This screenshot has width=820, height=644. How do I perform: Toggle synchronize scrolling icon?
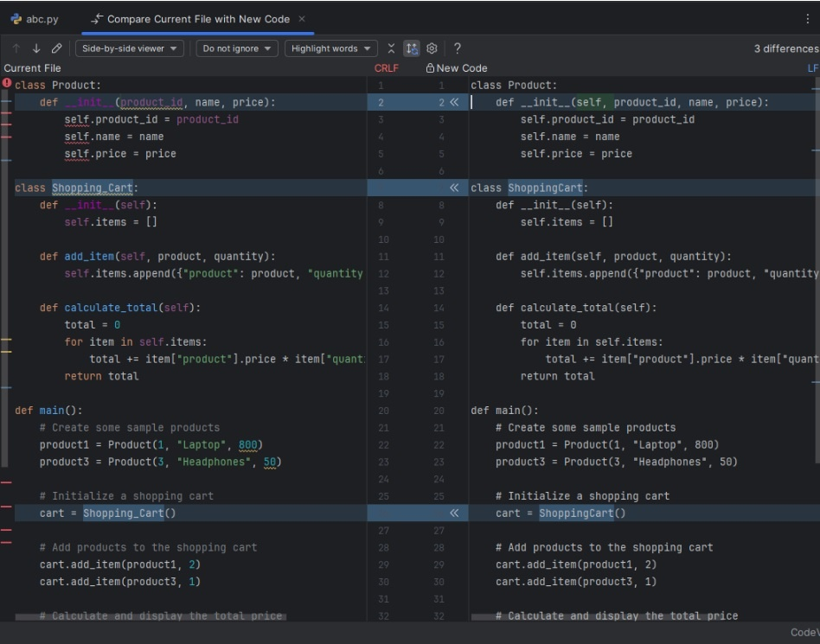point(412,48)
